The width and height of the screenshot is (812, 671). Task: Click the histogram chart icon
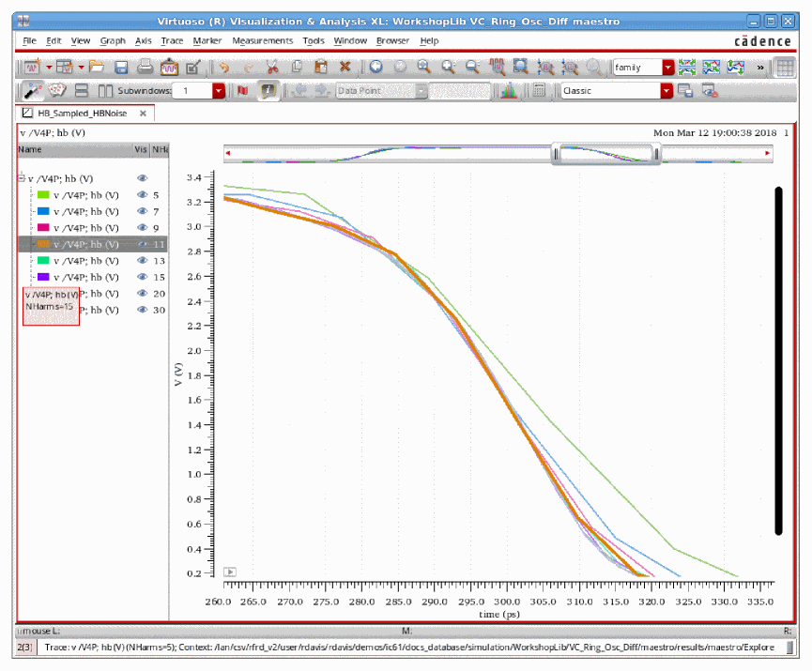pos(508,91)
